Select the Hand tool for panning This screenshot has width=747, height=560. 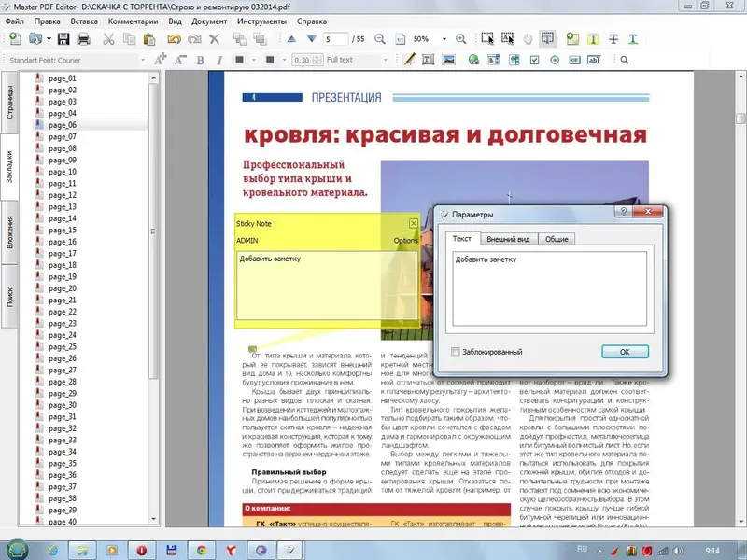pyautogui.click(x=526, y=39)
